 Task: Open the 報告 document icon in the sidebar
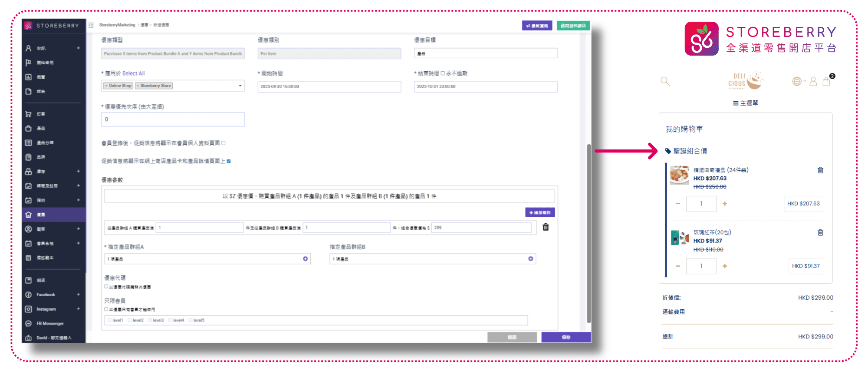tap(28, 91)
